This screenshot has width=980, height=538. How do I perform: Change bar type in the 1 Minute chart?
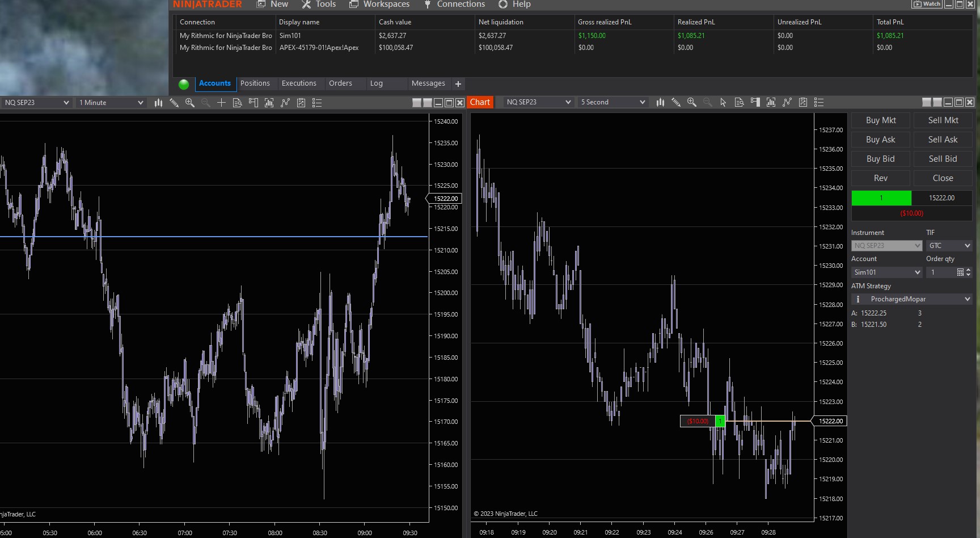[158, 103]
